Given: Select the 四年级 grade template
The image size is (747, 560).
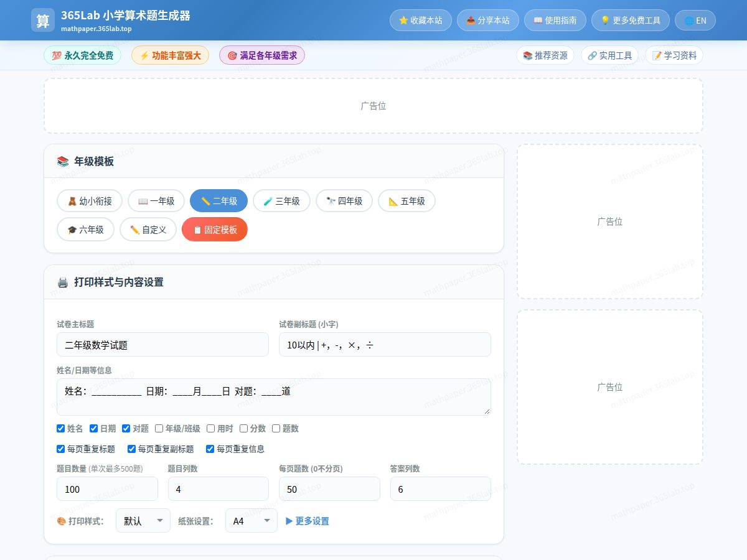Looking at the screenshot, I should point(344,201).
